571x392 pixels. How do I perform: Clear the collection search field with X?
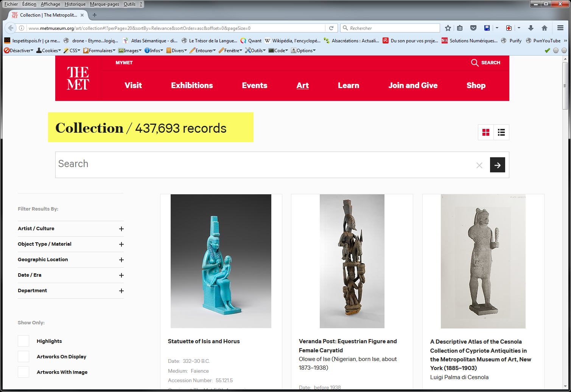click(x=479, y=165)
